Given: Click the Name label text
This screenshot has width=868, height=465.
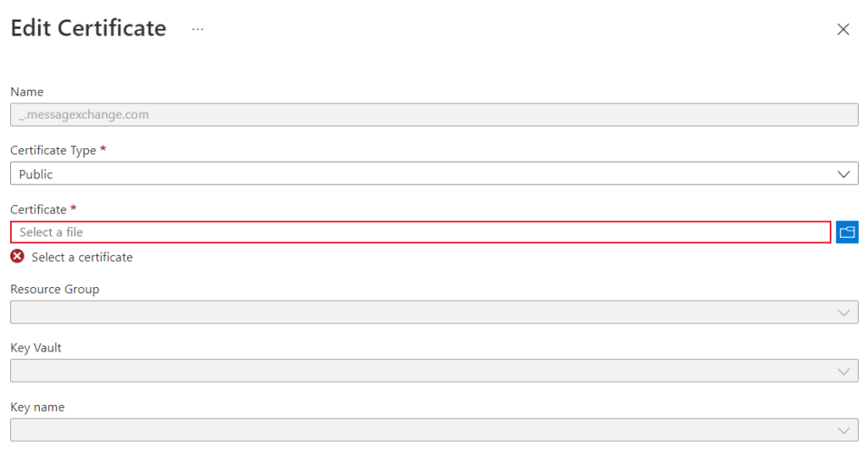Looking at the screenshot, I should click(27, 91).
